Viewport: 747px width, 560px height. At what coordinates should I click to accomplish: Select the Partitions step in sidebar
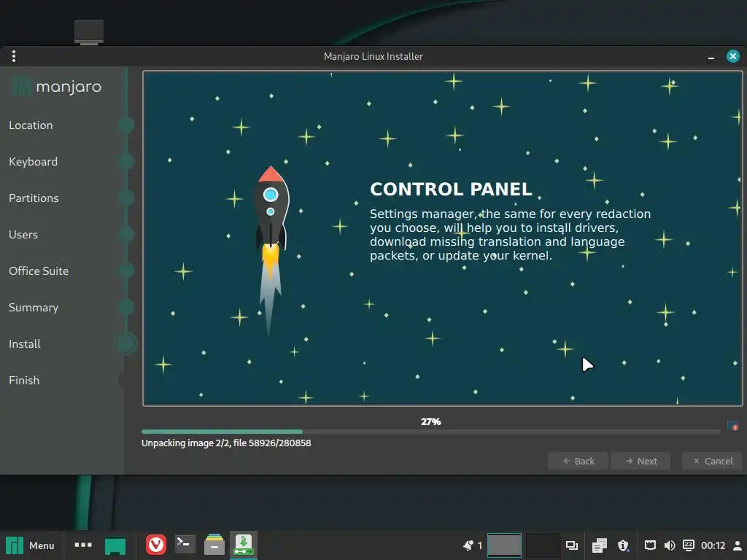click(34, 198)
